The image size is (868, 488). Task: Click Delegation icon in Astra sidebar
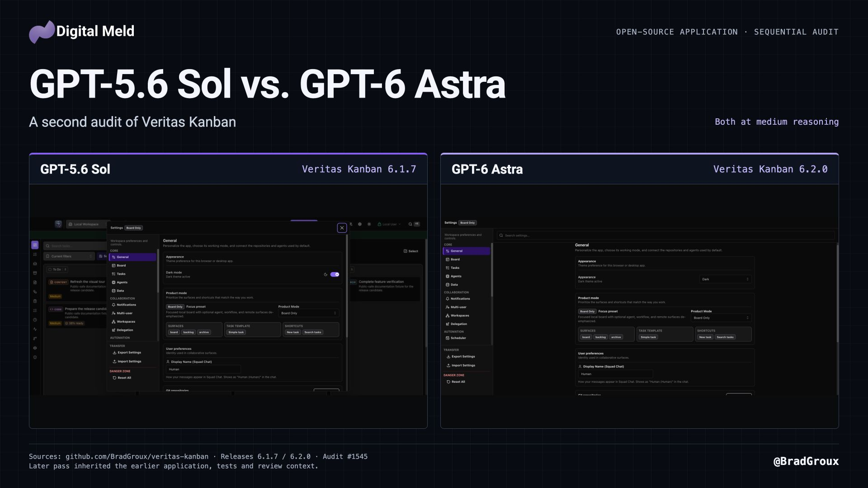pos(448,324)
